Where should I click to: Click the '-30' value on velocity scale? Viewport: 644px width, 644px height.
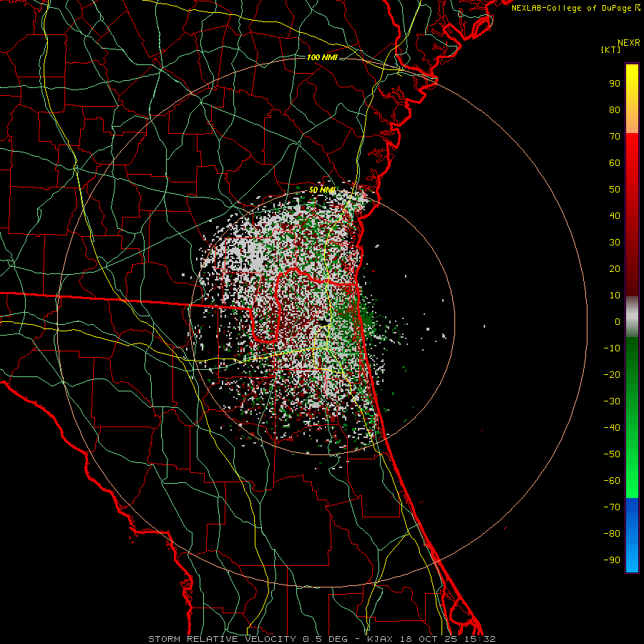[612, 401]
